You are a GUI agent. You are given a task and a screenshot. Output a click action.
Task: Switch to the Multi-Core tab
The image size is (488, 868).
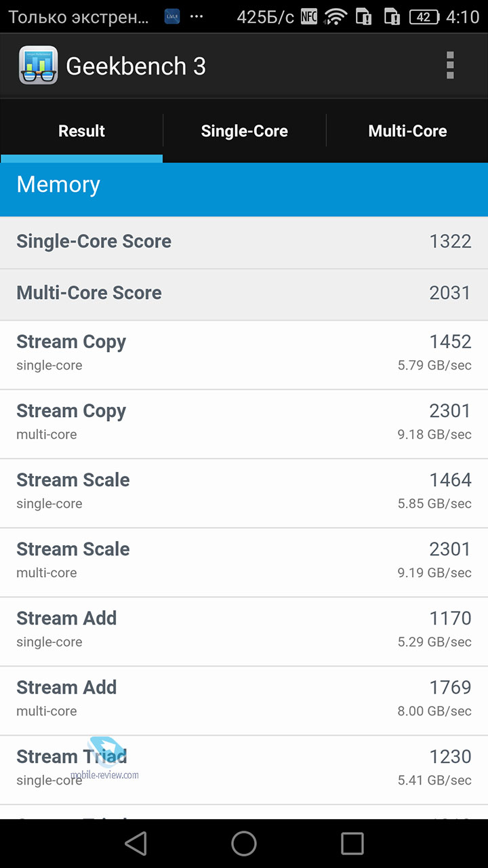tap(407, 131)
